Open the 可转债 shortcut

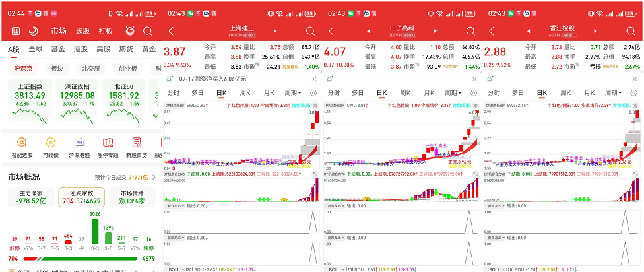click(x=51, y=148)
